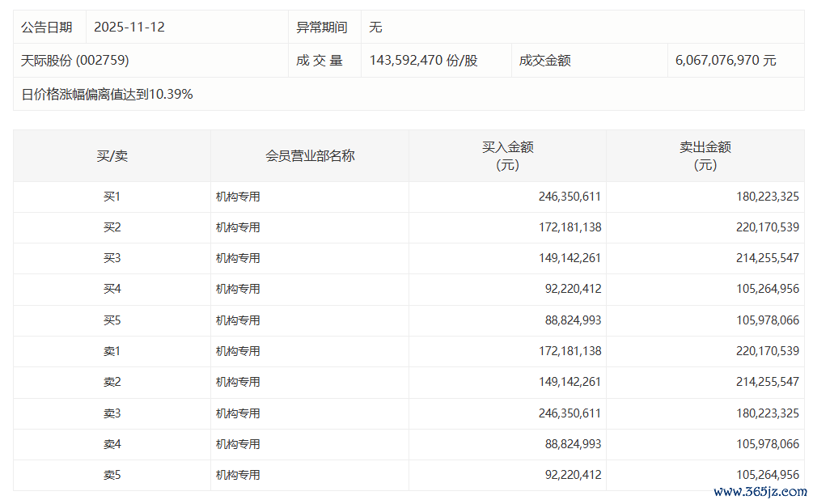
Task: Click the 异常期间 label
Action: pos(321,27)
